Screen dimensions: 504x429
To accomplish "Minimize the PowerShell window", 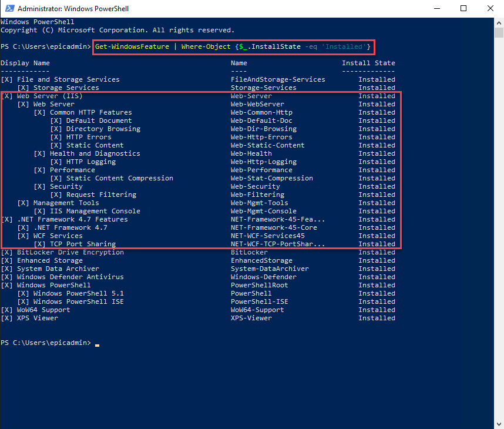I will 437,8.
